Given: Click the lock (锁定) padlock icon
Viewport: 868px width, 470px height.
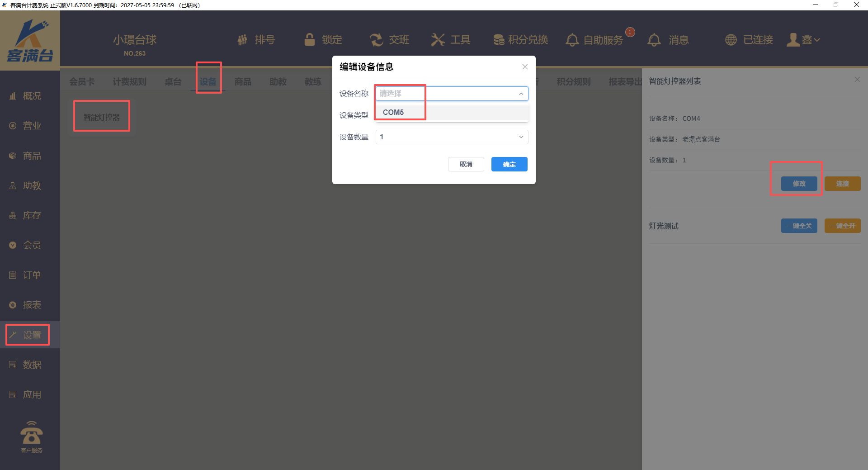Looking at the screenshot, I should 310,40.
